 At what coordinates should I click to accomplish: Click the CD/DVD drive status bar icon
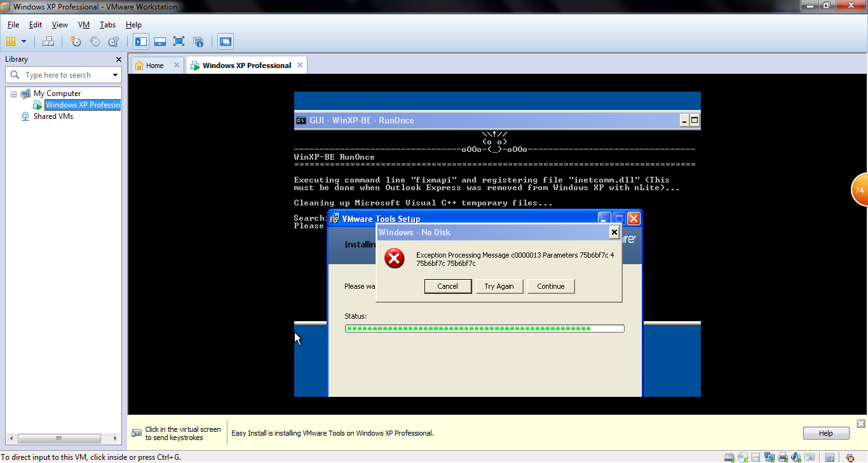(743, 457)
